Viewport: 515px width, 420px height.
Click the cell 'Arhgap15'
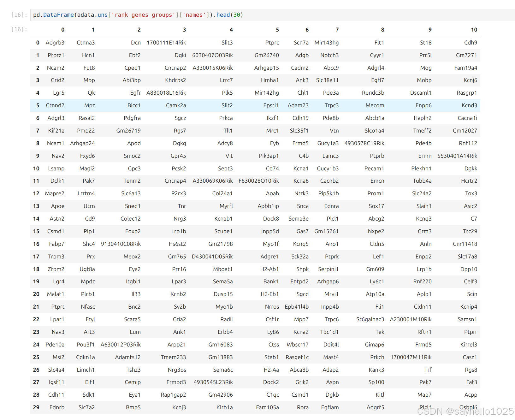pos(267,68)
